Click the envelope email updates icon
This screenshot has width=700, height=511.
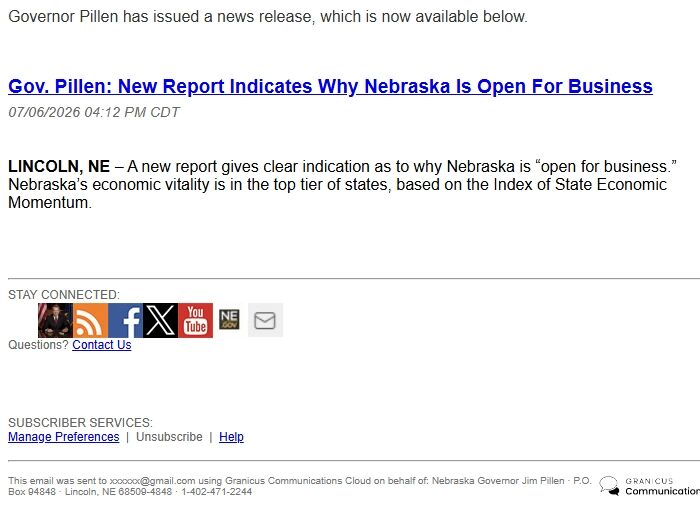(x=265, y=320)
